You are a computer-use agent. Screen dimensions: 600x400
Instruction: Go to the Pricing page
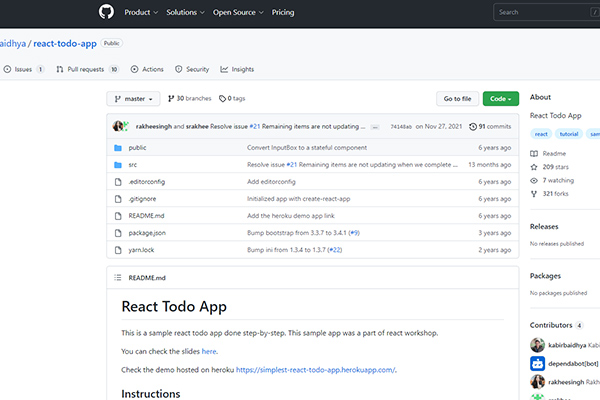(x=283, y=12)
